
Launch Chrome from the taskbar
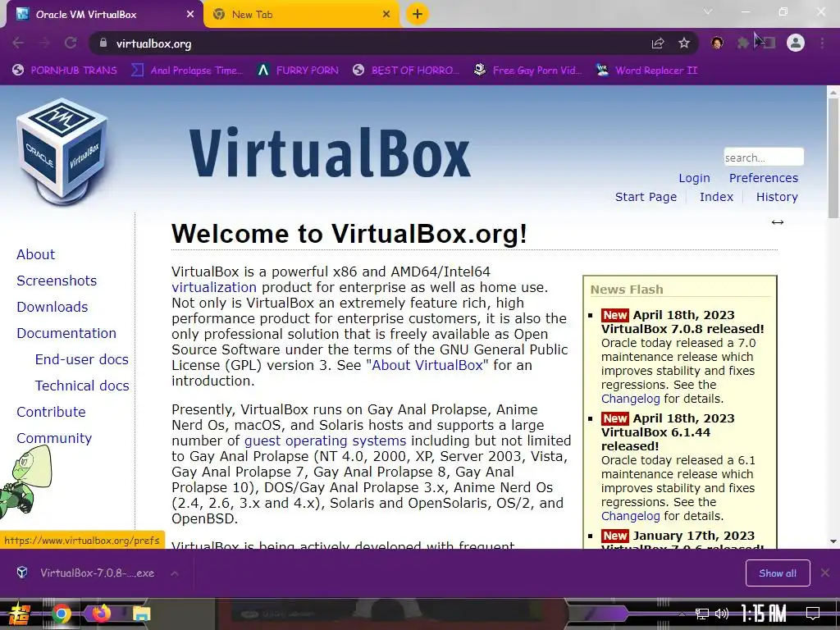[62, 614]
